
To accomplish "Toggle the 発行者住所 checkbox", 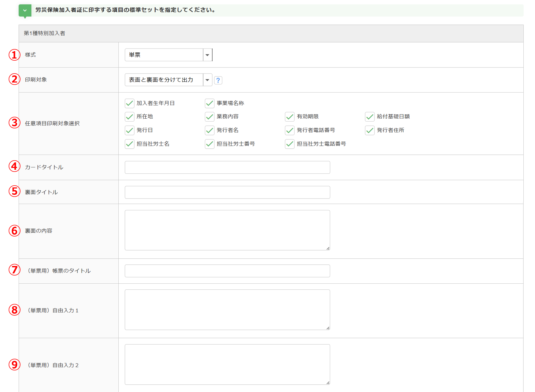I will tap(370, 130).
